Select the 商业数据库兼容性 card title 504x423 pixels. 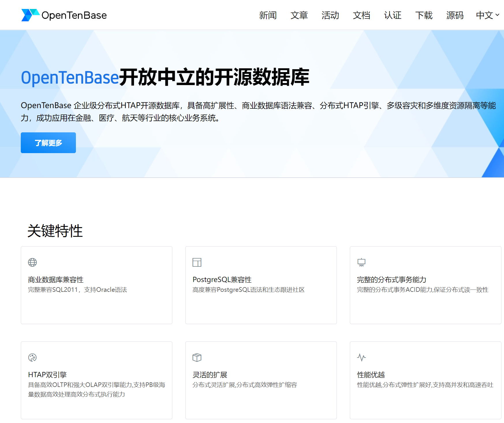pyautogui.click(x=56, y=280)
